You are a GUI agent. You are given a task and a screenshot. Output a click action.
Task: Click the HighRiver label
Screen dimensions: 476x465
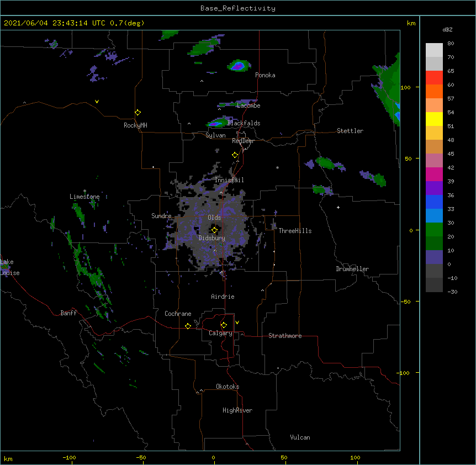[x=237, y=410]
